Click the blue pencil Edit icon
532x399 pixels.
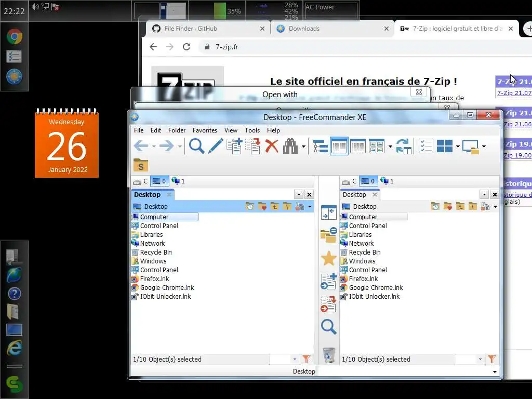[x=215, y=146]
